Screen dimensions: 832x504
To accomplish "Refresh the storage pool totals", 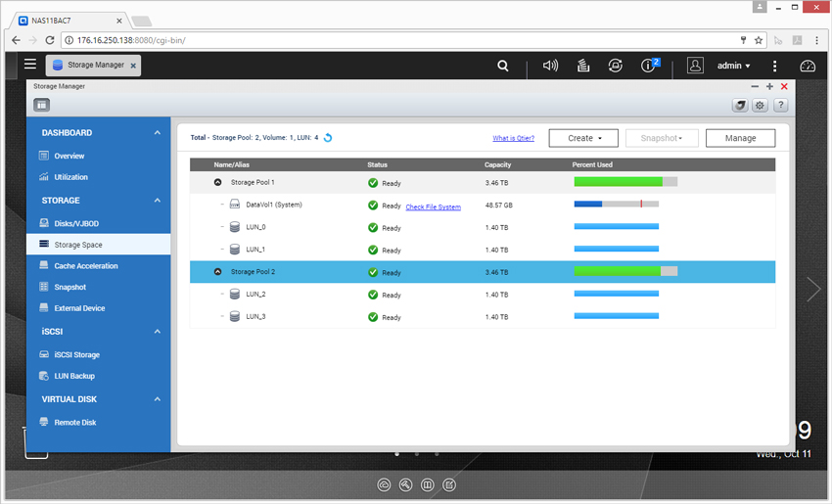I will point(328,138).
